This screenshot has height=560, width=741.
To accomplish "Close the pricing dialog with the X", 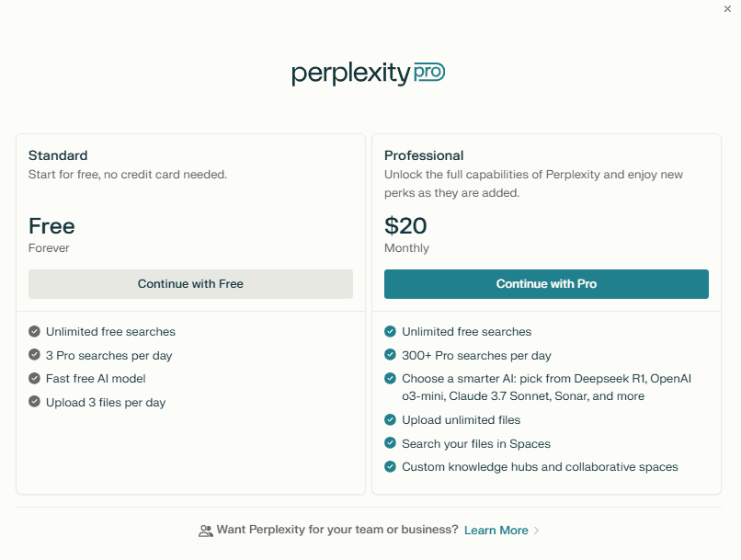I will click(728, 8).
